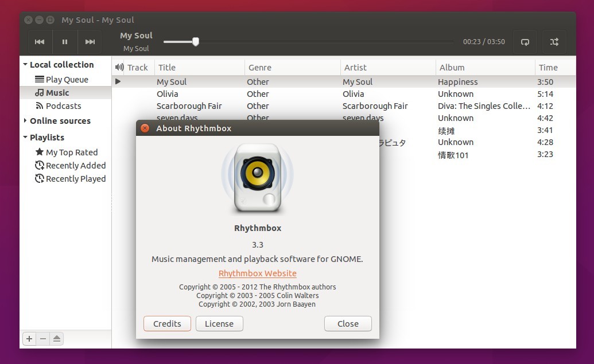The height and width of the screenshot is (364, 594).
Task: Click 'Diva: The Singles Colle…' album cell
Action: [x=484, y=106]
